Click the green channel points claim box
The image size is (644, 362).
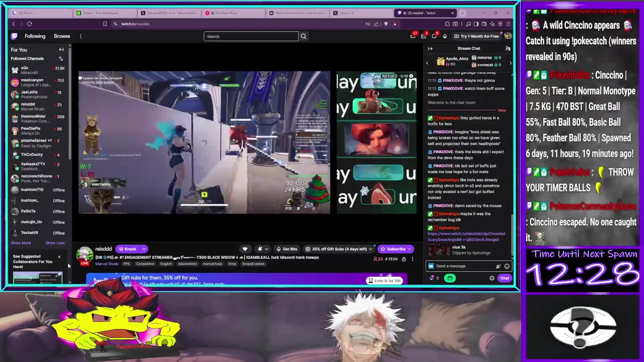coord(450,278)
